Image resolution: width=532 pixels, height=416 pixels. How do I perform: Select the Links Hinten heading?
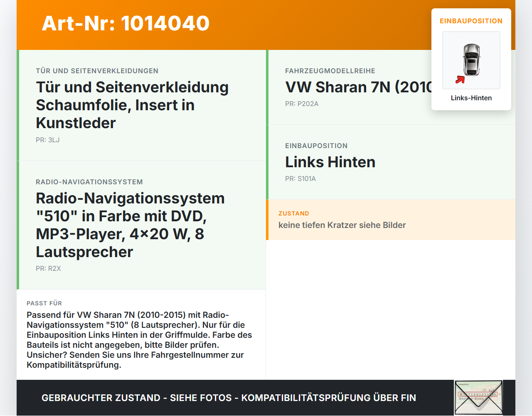coord(330,162)
